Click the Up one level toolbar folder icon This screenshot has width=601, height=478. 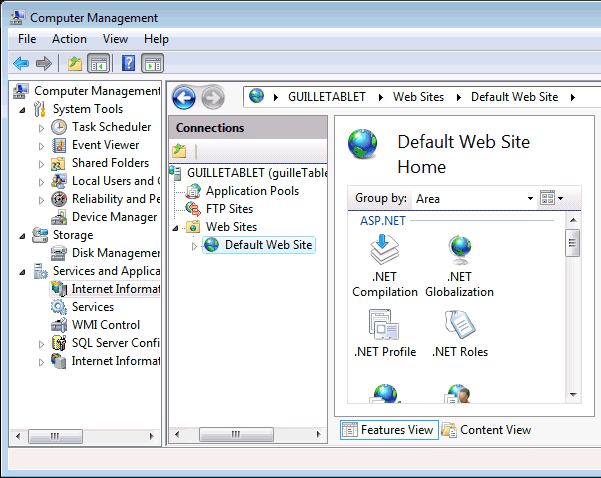coord(75,63)
